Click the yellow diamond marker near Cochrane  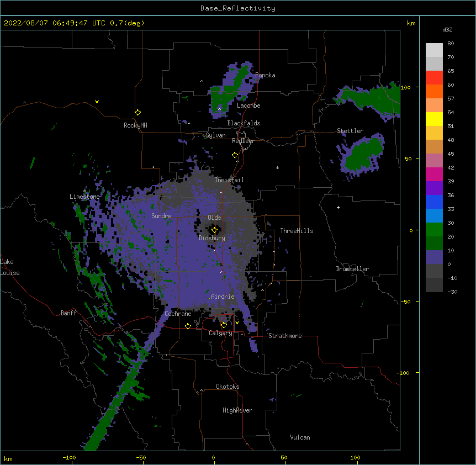(x=188, y=326)
